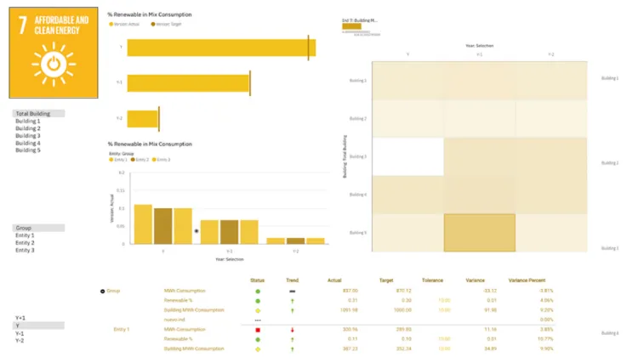Click the Y bar in the top renewable chart
Image resolution: width=644 pixels, height=362 pixels.
point(221,48)
